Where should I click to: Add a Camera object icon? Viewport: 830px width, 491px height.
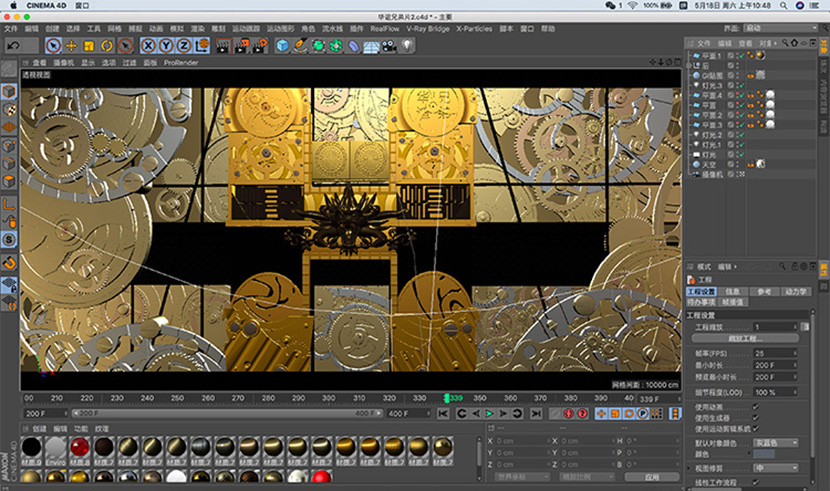click(x=389, y=46)
